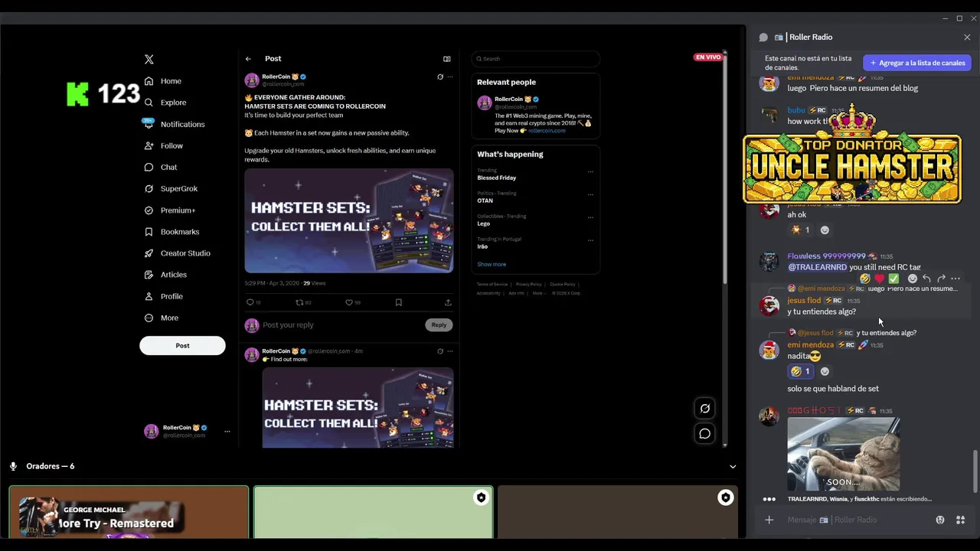Open the SOON cat driving GIF
This screenshot has width=980, height=551.
point(844,454)
